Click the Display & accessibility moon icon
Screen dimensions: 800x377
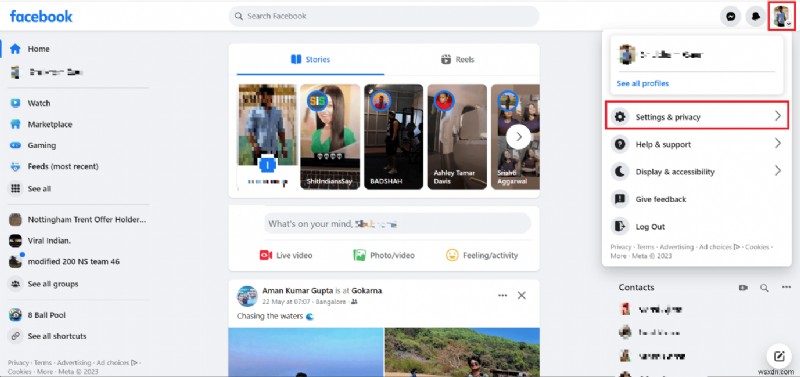[x=619, y=171]
